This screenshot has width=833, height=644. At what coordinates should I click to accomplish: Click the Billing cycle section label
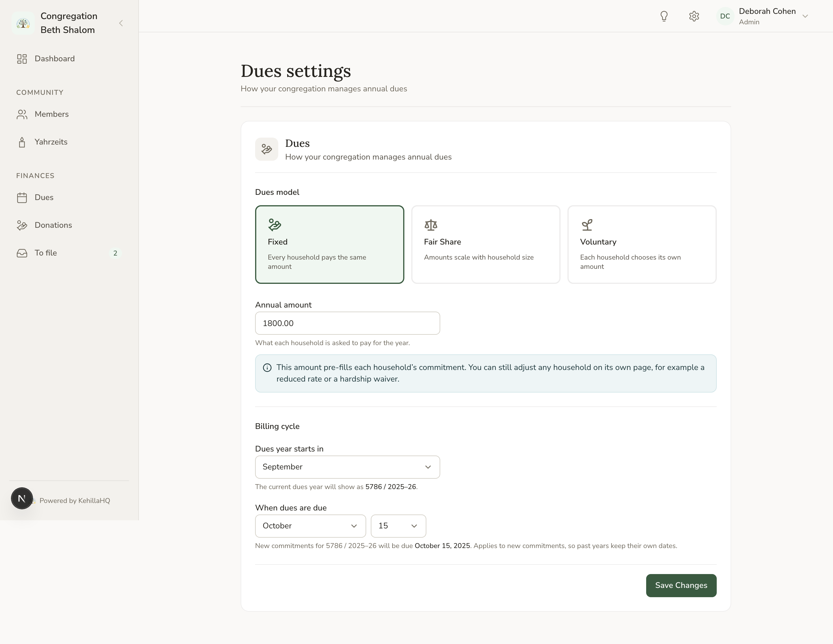277,426
